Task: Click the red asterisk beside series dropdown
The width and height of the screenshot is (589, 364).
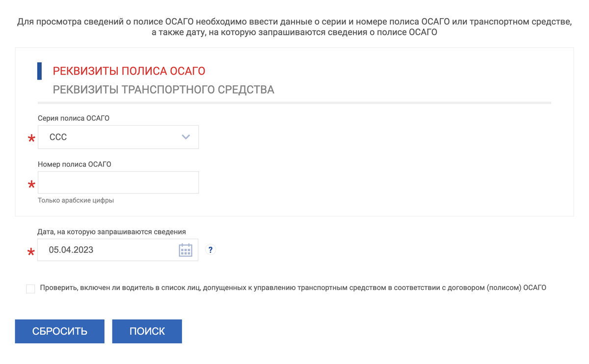Action: [32, 139]
